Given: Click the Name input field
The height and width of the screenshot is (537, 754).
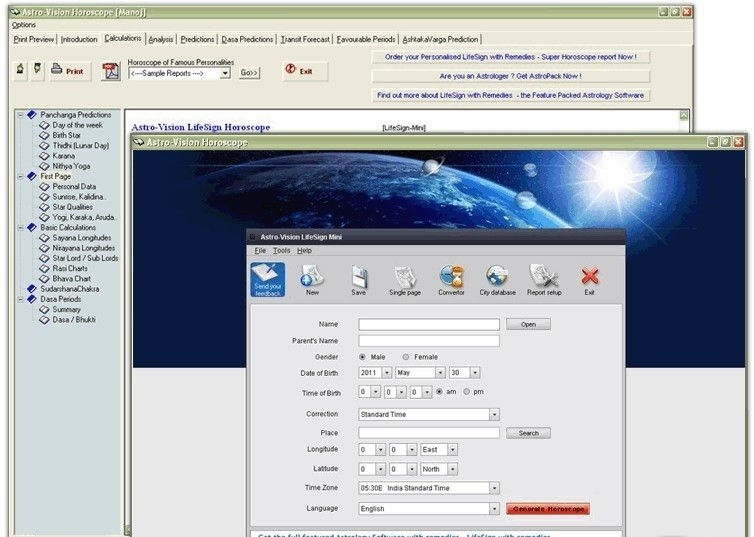Looking at the screenshot, I should (429, 325).
